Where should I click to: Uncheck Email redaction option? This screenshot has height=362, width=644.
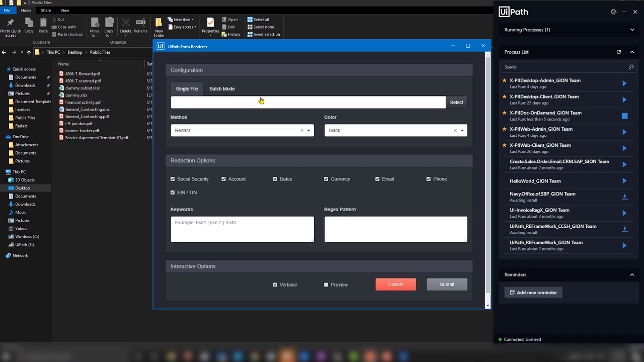point(377,179)
